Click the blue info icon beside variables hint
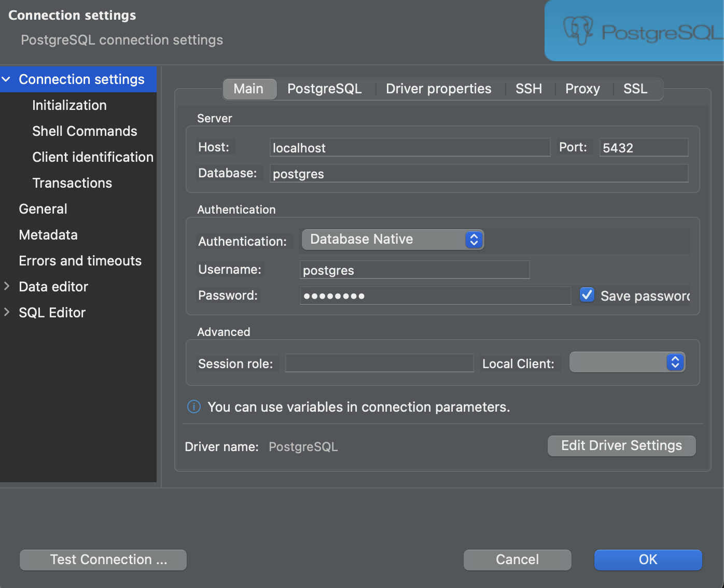724x588 pixels. tap(193, 407)
